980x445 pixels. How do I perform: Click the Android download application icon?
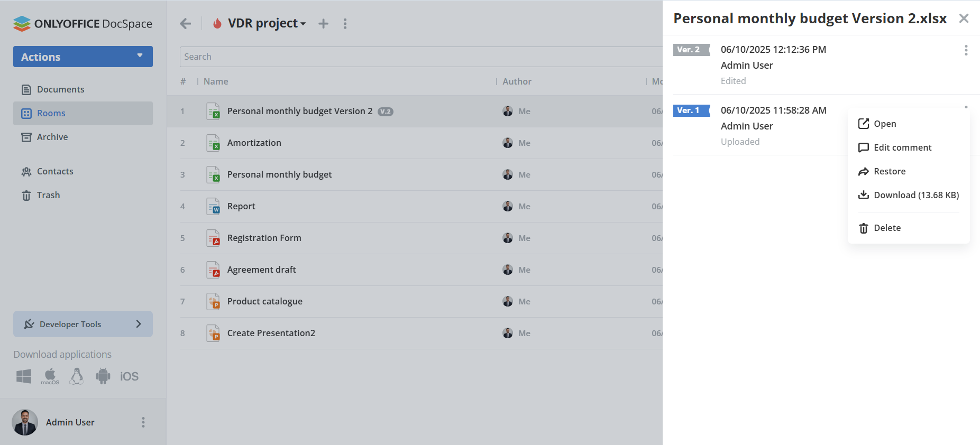point(103,376)
